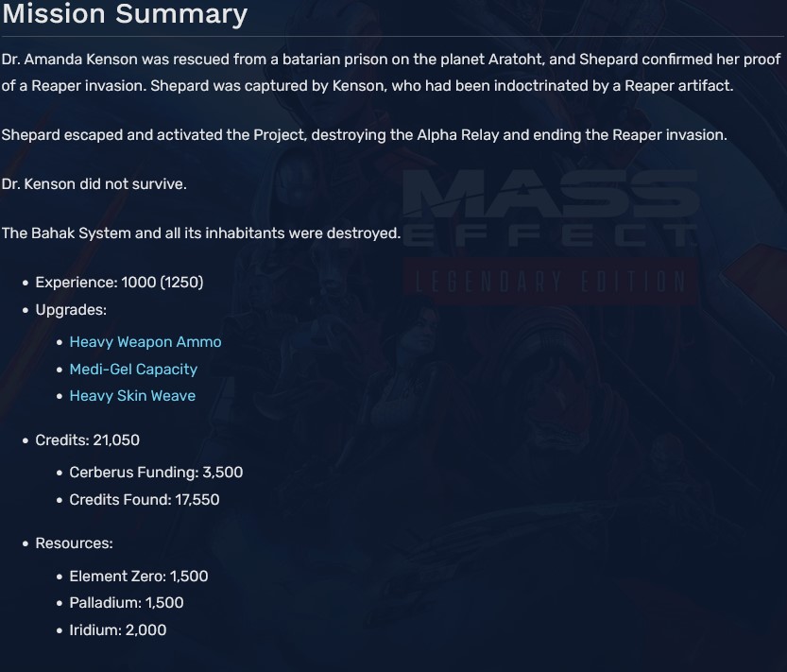Screen dimensions: 787x672
Task: Click the 'Dr. Amanda Kenson was rescued' line
Action: 391,60
